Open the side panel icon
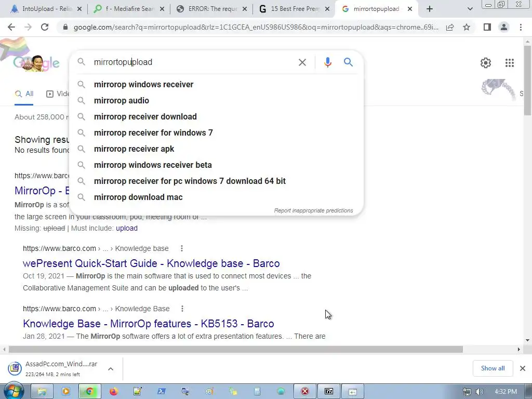 click(487, 27)
